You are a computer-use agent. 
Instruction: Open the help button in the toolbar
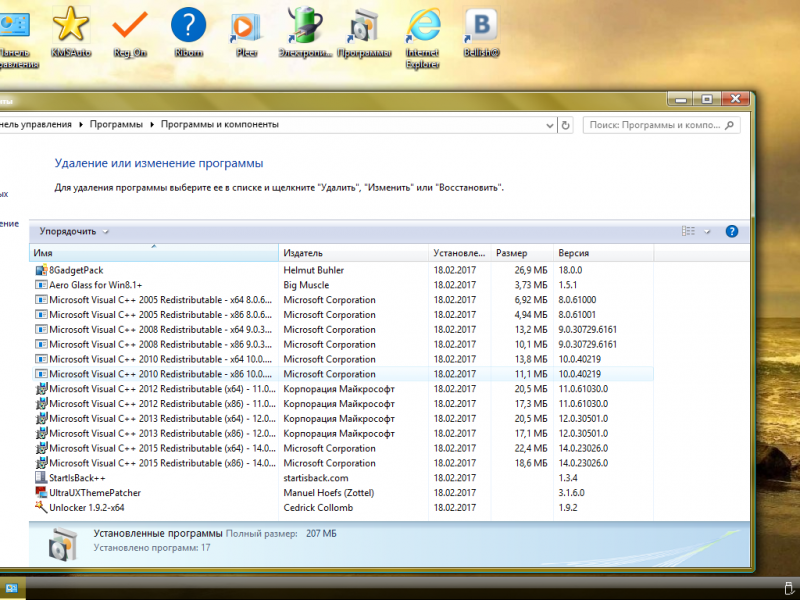click(732, 231)
